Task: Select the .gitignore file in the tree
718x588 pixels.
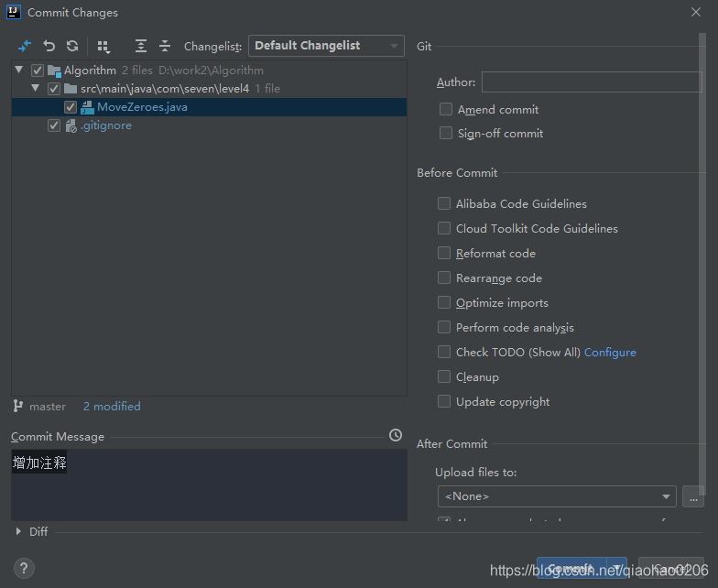Action: coord(105,125)
